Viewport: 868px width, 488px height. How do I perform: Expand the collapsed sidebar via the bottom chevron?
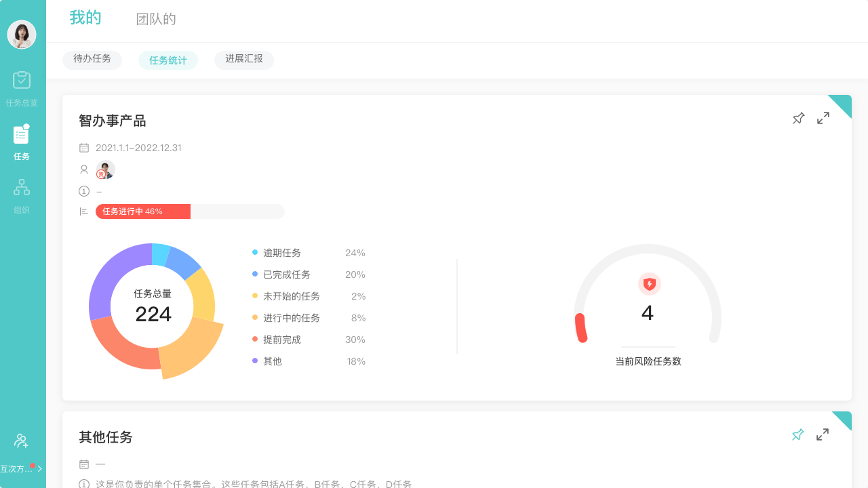pos(39,468)
